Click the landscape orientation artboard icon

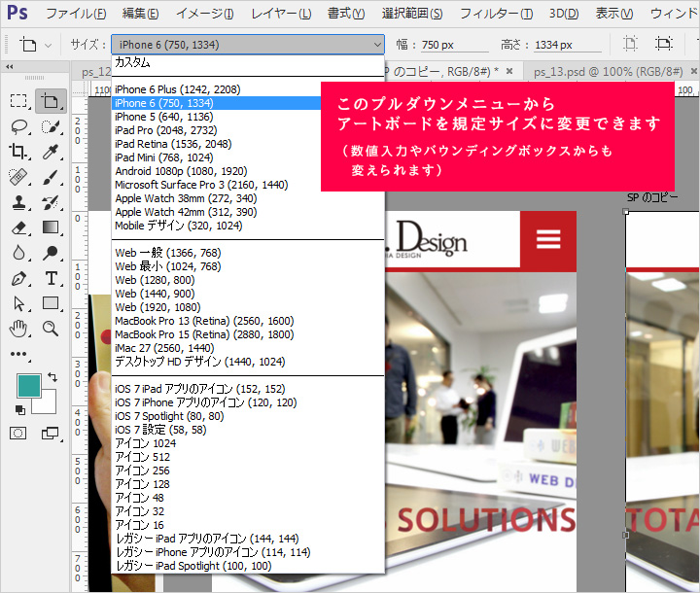pos(664,44)
